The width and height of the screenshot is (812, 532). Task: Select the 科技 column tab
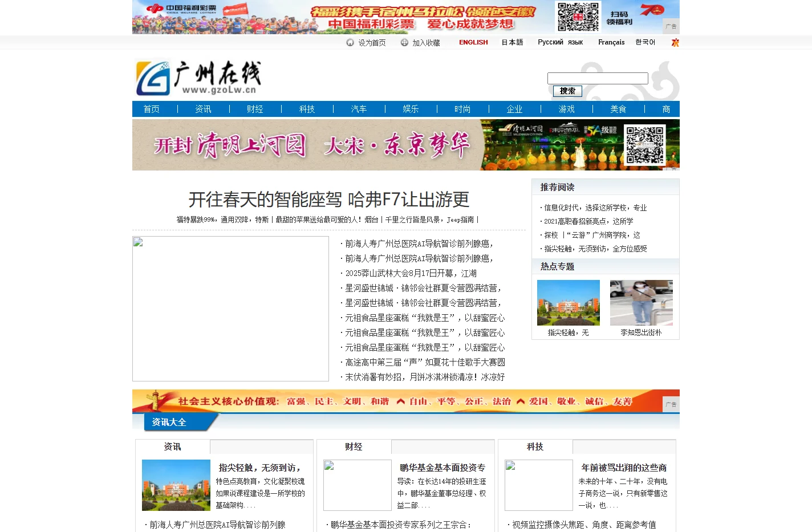coord(535,446)
